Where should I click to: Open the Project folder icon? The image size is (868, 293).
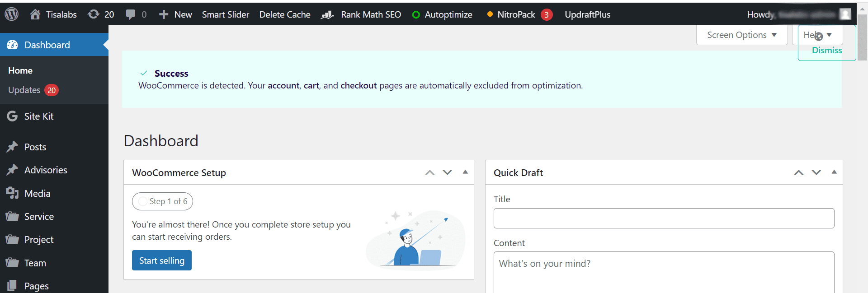point(12,239)
